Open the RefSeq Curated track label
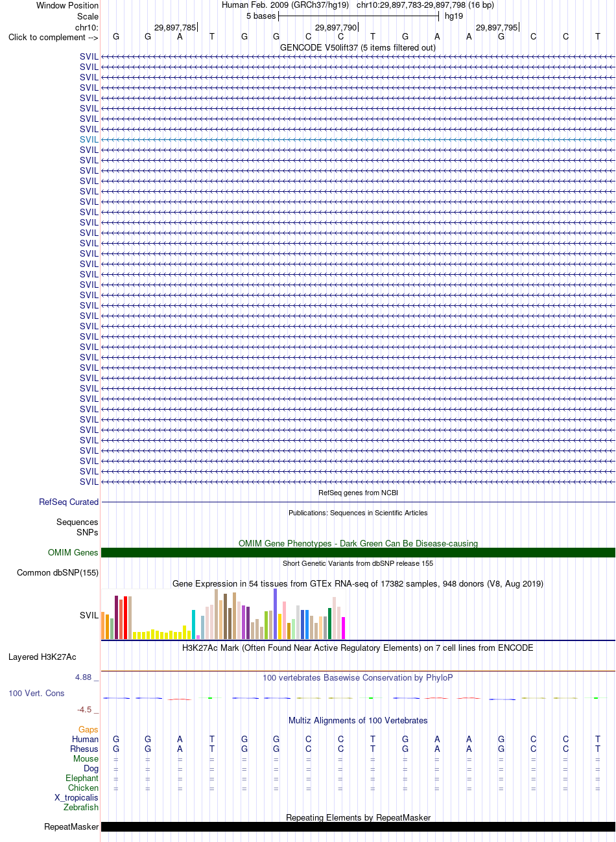 pos(69,502)
